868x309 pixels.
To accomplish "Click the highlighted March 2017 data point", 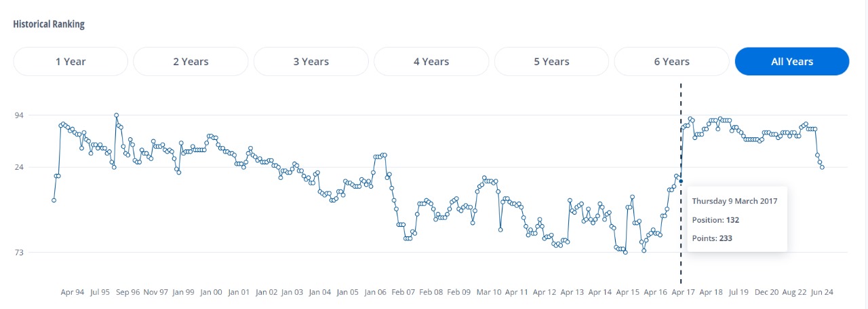I will [681, 181].
